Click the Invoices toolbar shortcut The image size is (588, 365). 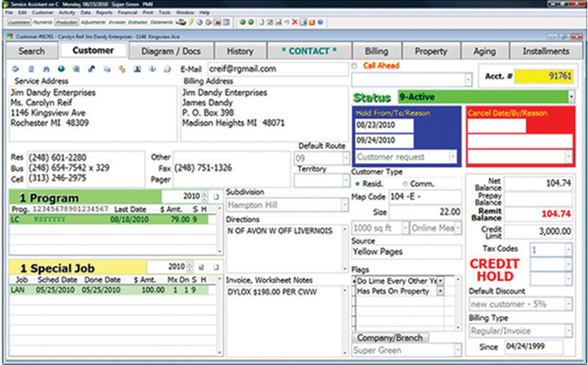point(117,23)
